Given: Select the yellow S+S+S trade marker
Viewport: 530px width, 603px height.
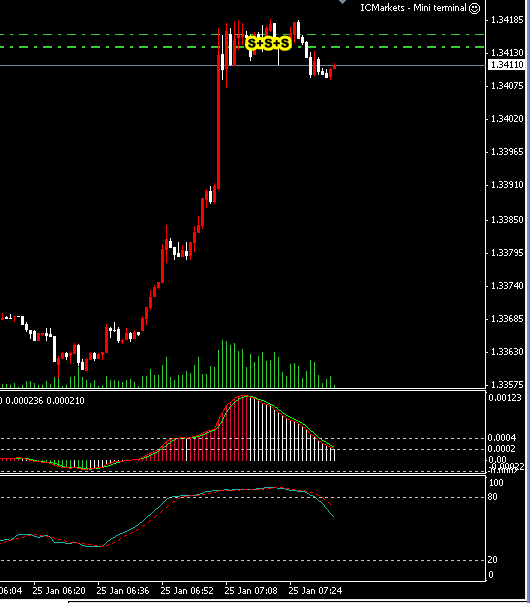Looking at the screenshot, I should pyautogui.click(x=268, y=43).
